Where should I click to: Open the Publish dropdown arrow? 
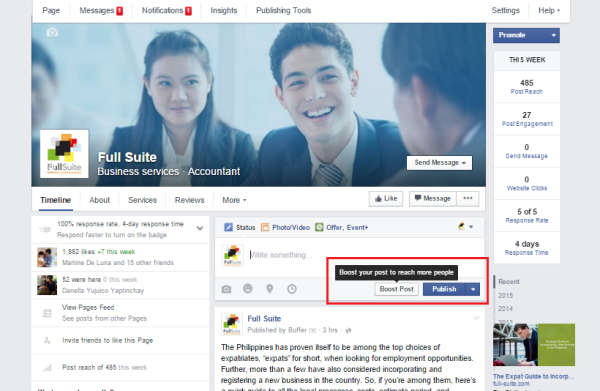tap(473, 289)
